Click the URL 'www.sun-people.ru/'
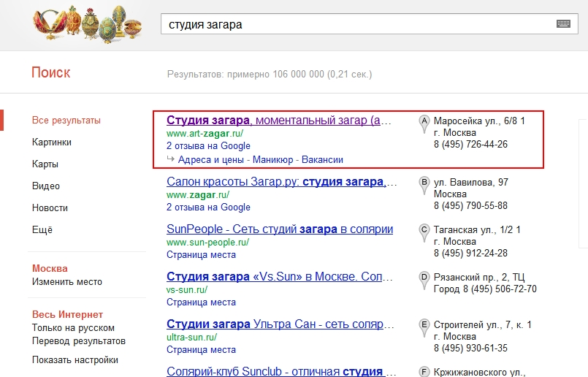 pyautogui.click(x=207, y=243)
